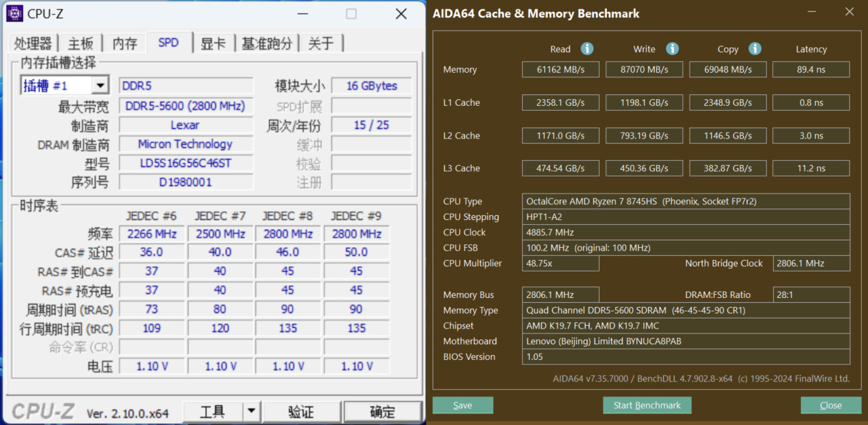
Task: Click the BIOS Version 1.05 field
Action: point(686,357)
